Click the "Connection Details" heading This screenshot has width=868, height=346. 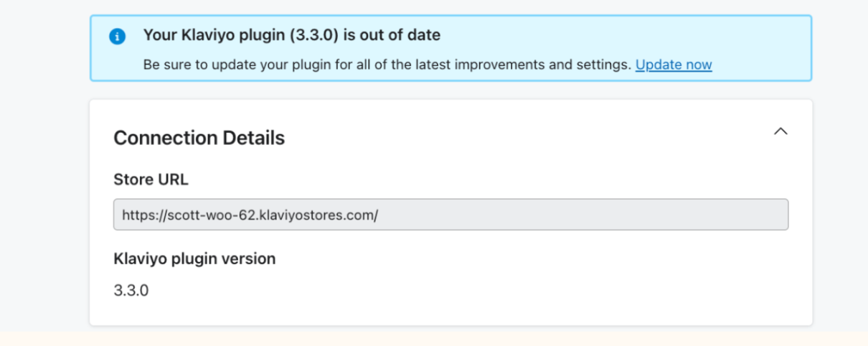(x=199, y=138)
